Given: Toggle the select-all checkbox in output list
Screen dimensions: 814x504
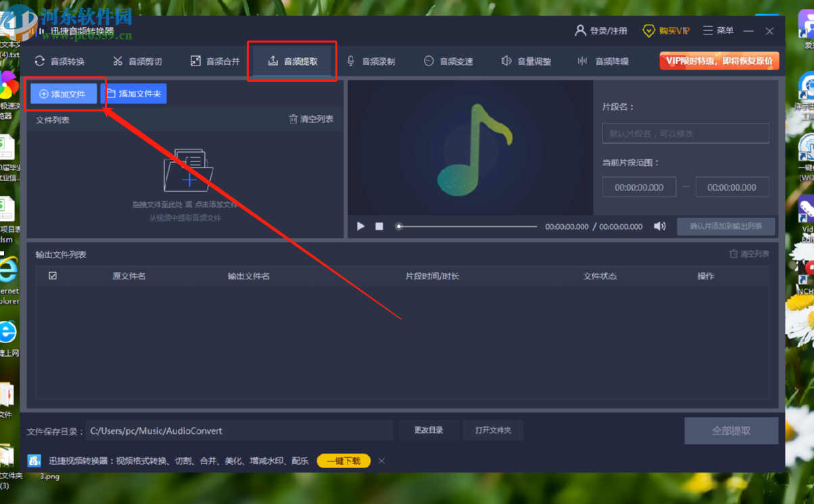Looking at the screenshot, I should [51, 275].
